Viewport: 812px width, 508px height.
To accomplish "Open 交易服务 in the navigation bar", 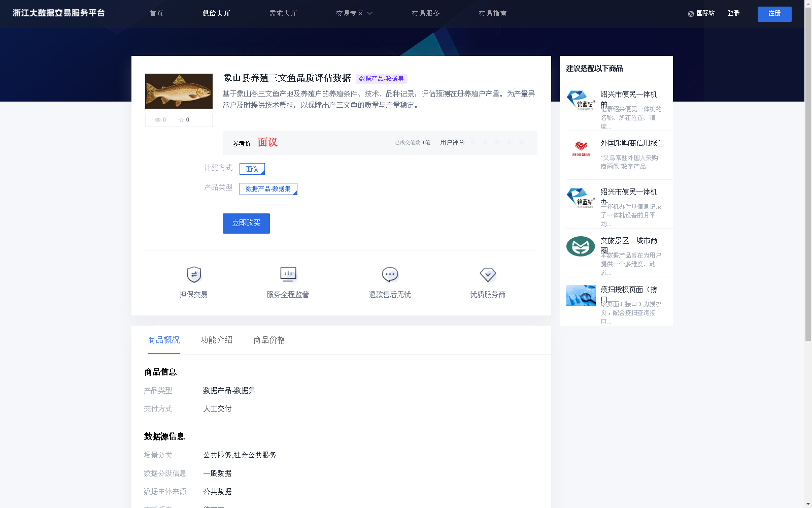I will pyautogui.click(x=426, y=13).
